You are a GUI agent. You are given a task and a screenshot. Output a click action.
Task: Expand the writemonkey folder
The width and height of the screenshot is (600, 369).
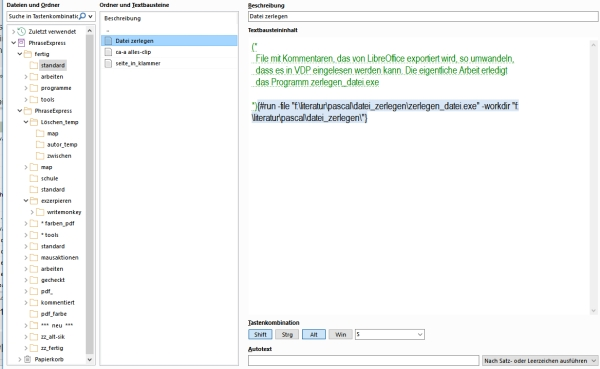[x=32, y=212]
